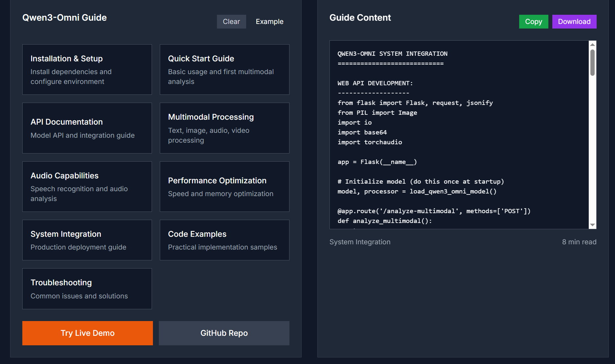
Task: Open the Audio Capabilities guide
Action: click(87, 187)
